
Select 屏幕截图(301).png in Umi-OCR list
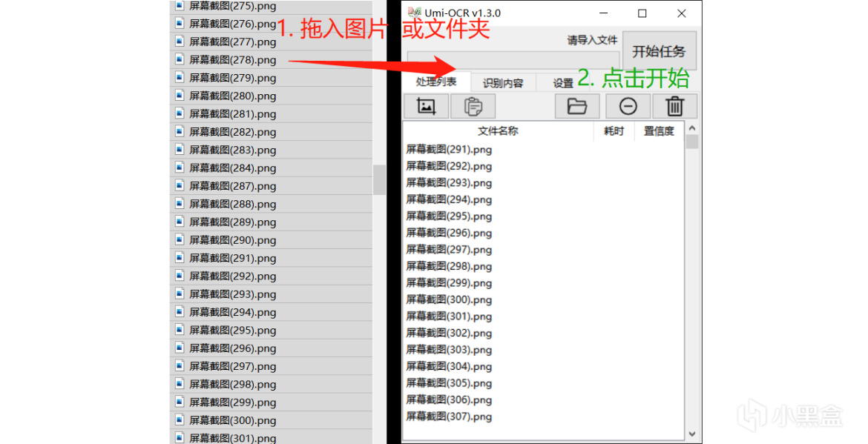pos(449,317)
